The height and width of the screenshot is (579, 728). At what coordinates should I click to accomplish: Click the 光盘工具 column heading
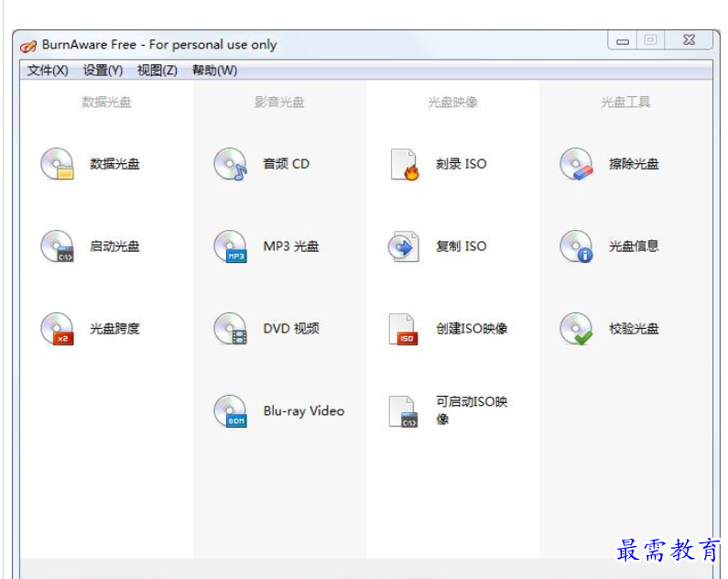click(x=625, y=102)
